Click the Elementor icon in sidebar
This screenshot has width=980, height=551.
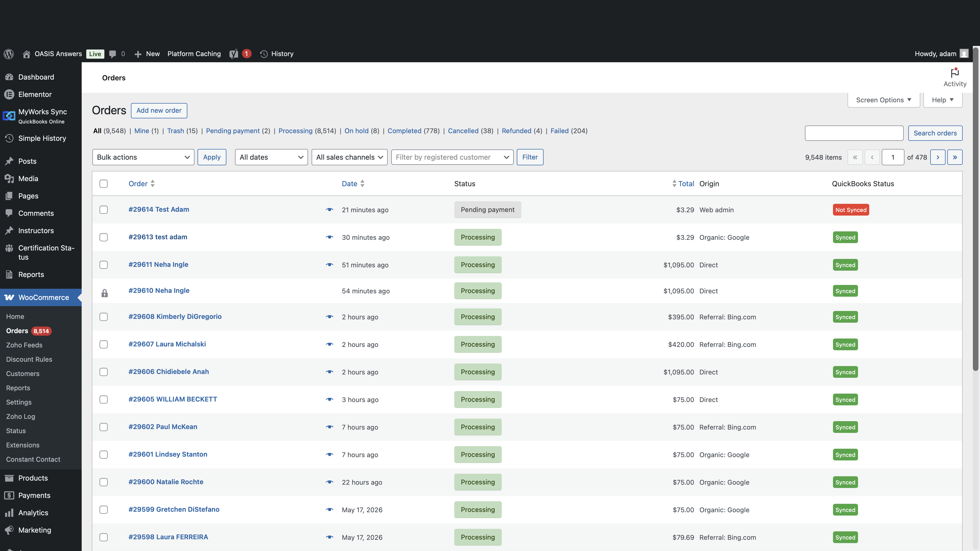[9, 94]
